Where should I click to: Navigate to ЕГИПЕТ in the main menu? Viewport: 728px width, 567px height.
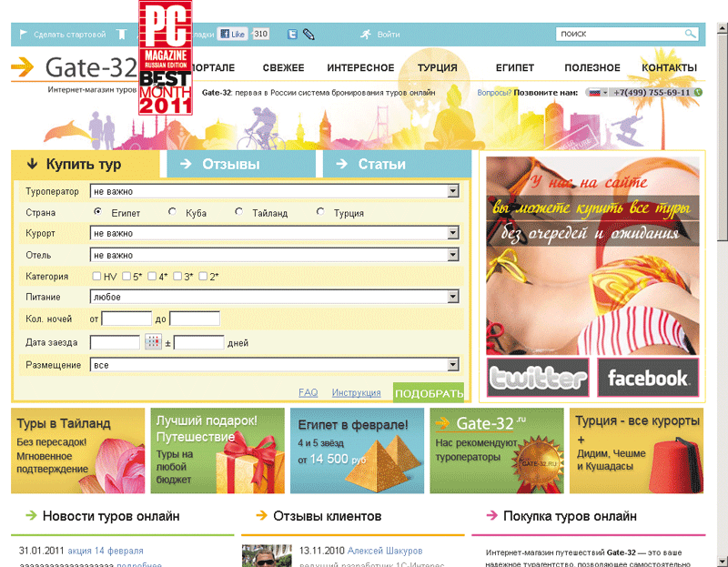[x=515, y=67]
